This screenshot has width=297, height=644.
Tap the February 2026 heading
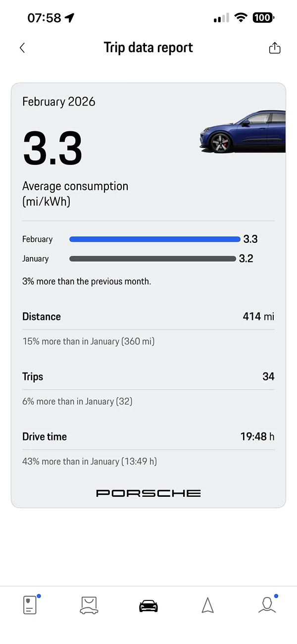point(58,102)
